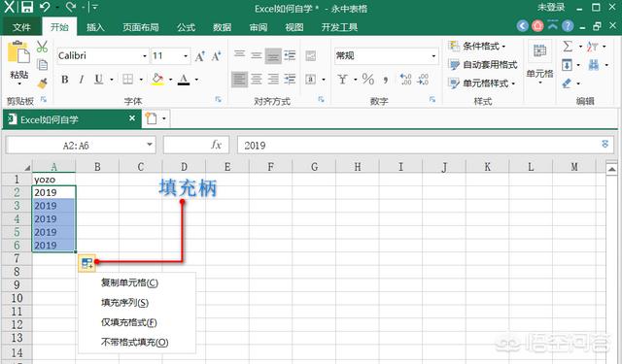Click the Sort and Filter icon
This screenshot has height=364, width=622.
click(x=592, y=47)
